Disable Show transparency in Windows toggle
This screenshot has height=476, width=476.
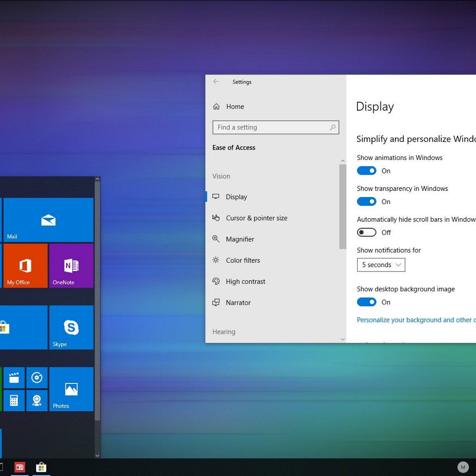(x=367, y=202)
